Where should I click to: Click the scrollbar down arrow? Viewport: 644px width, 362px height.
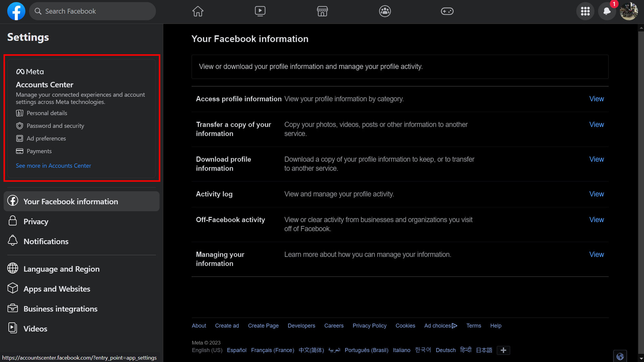(641, 359)
